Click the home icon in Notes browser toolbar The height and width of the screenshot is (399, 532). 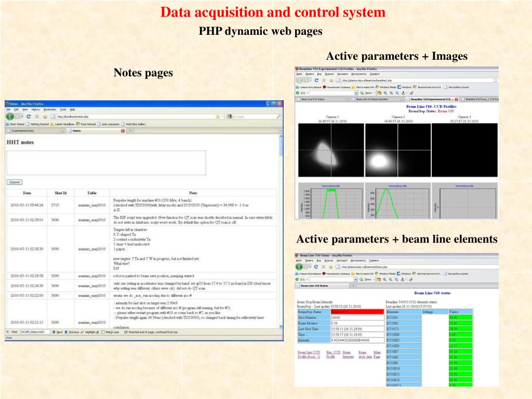pos(45,117)
